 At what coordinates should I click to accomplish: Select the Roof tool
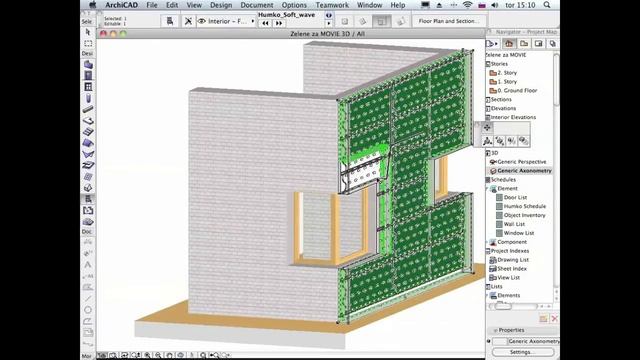click(88, 143)
